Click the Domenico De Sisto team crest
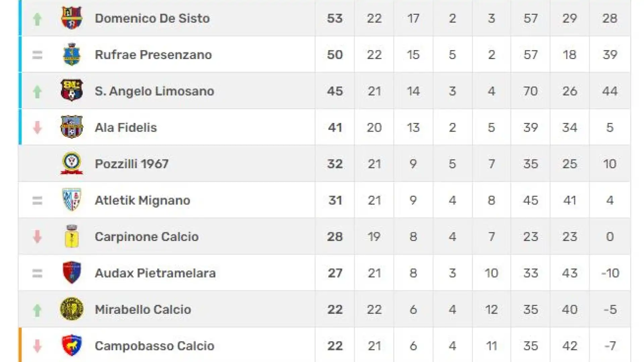644x362 pixels. click(71, 18)
